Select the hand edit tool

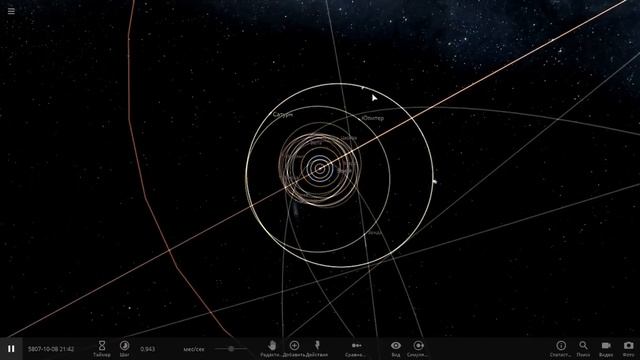pyautogui.click(x=272, y=349)
